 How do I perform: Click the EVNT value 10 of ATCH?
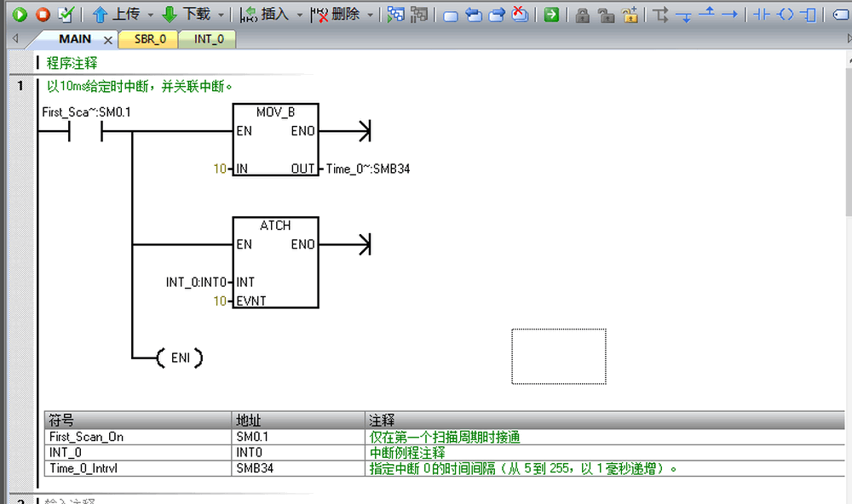click(x=220, y=301)
